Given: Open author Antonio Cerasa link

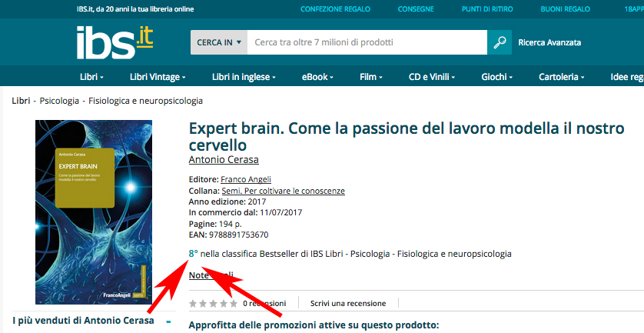Looking at the screenshot, I should 224,159.
